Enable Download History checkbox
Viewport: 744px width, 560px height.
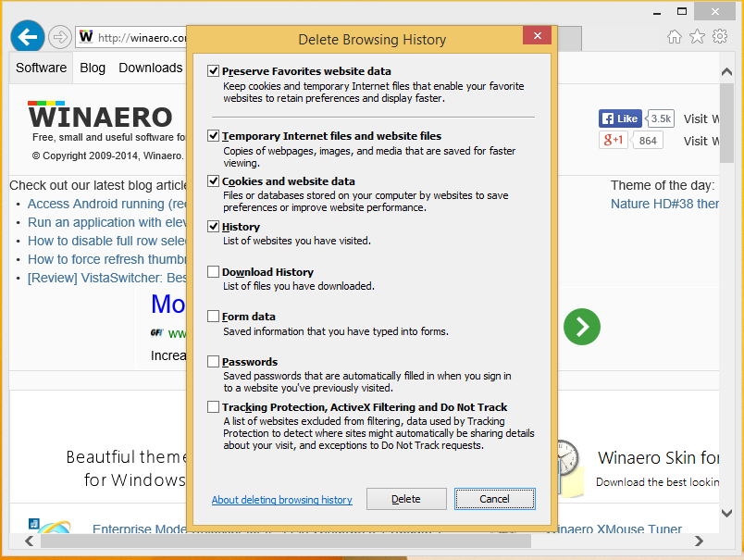213,271
